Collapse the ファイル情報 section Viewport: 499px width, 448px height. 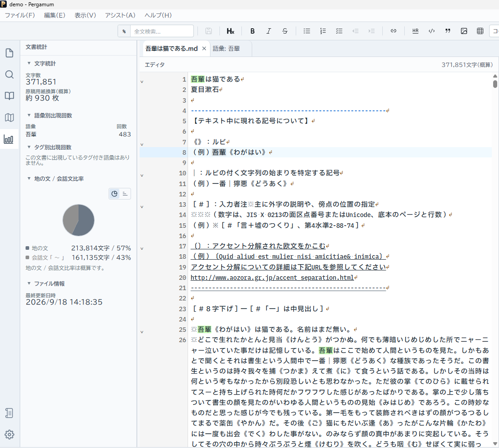[x=29, y=283]
